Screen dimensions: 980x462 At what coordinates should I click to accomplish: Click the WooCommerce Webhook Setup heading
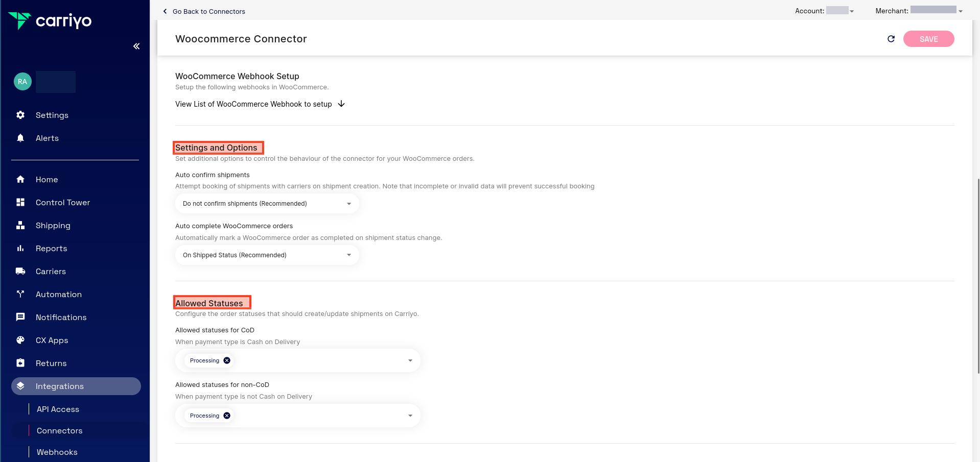pos(237,76)
